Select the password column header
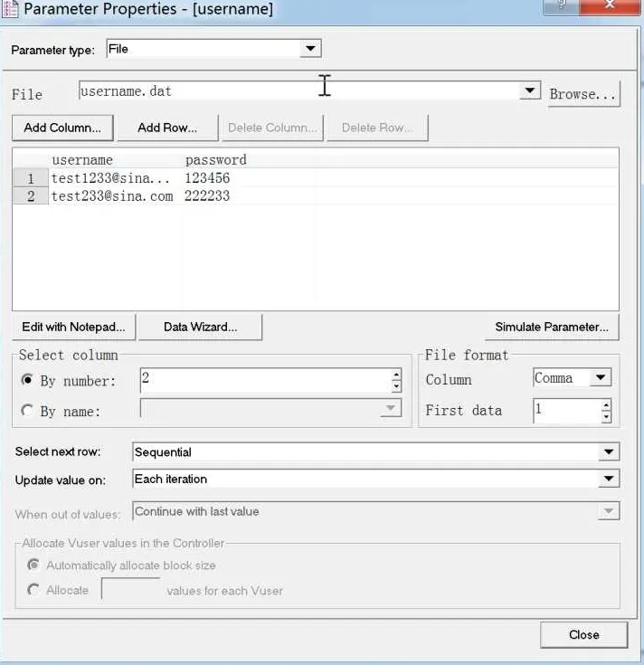Image resolution: width=644 pixels, height=665 pixels. [x=216, y=160]
